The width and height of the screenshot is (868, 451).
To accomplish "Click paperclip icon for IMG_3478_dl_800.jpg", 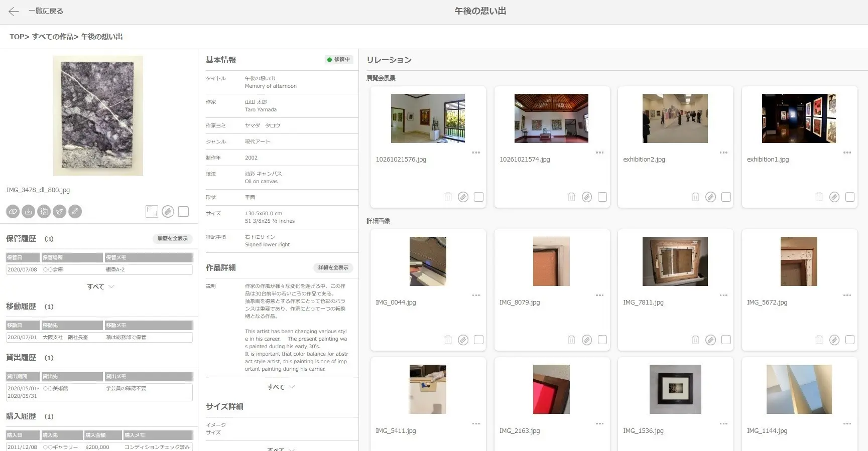I will pos(168,212).
